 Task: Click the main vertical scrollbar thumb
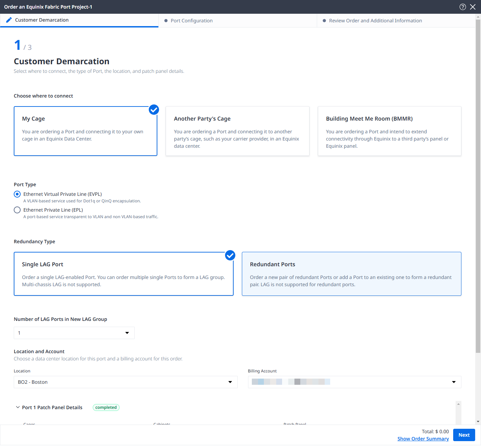[478, 186]
